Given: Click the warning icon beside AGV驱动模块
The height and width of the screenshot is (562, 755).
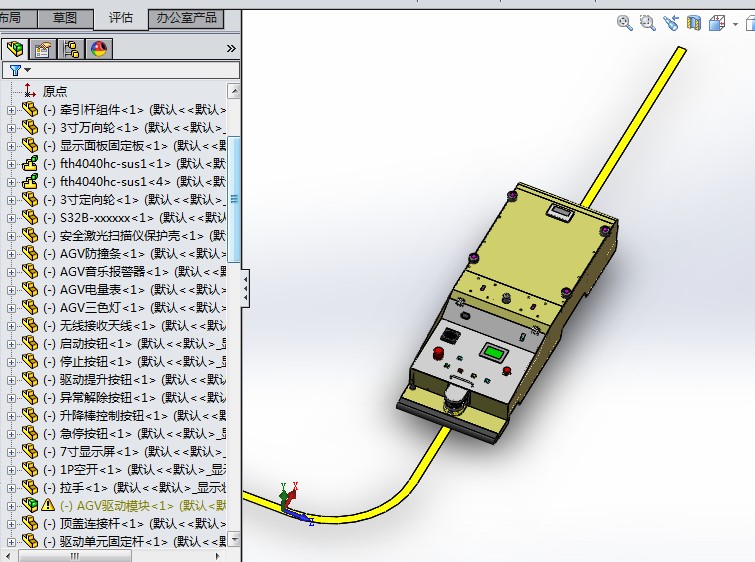Looking at the screenshot, I should 48,505.
